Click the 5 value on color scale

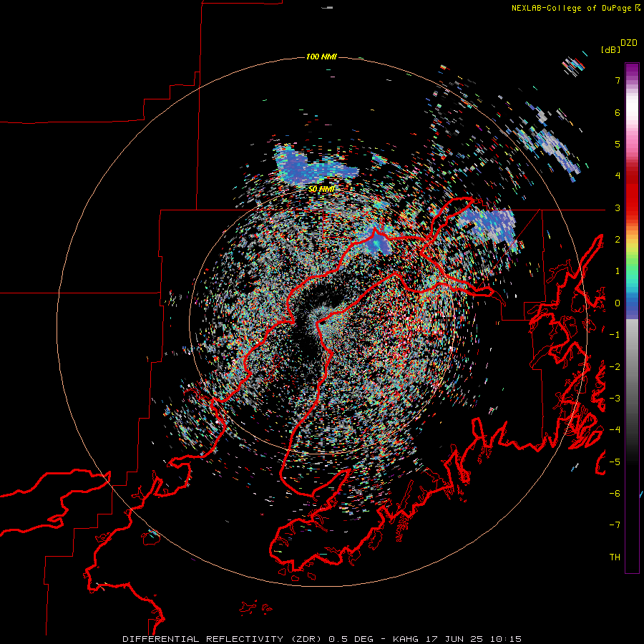click(x=618, y=144)
